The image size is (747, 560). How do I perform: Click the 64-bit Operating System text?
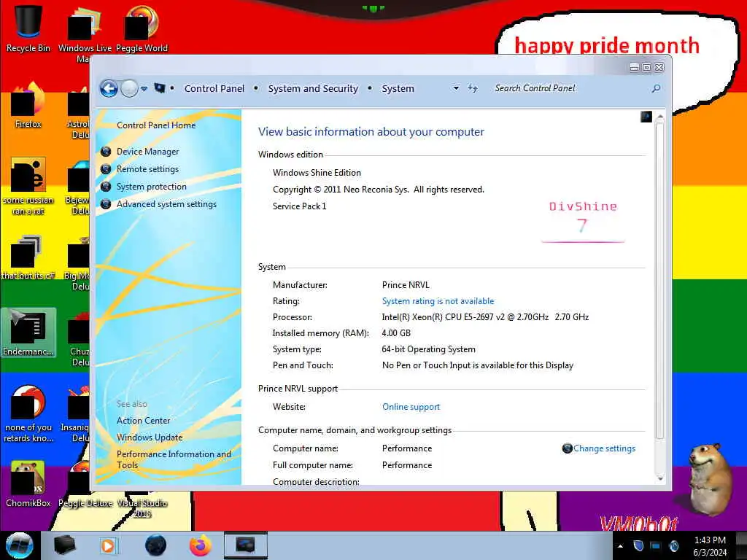pos(428,349)
